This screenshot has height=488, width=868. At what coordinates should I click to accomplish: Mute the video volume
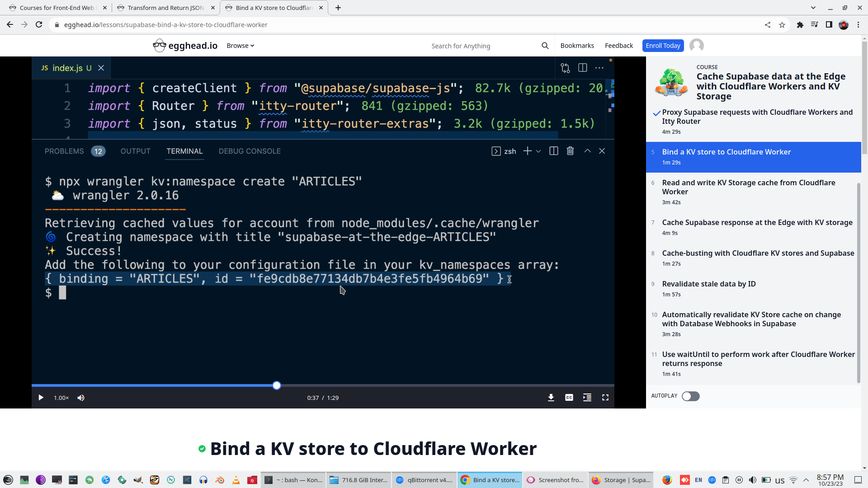click(x=81, y=398)
